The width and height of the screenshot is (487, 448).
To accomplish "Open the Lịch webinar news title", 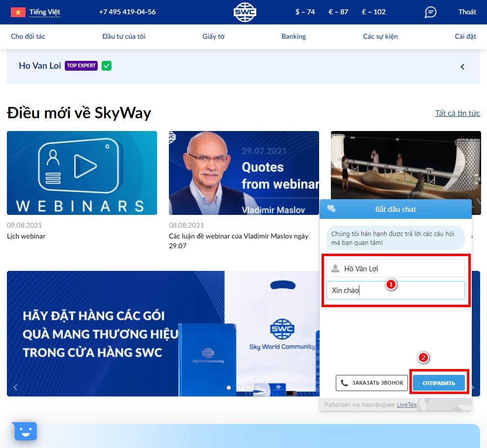I will click(26, 236).
